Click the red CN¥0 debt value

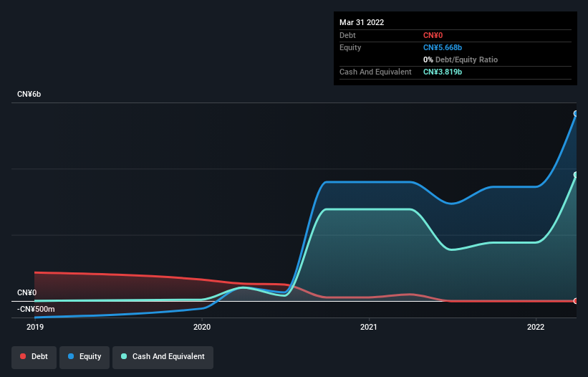(433, 35)
